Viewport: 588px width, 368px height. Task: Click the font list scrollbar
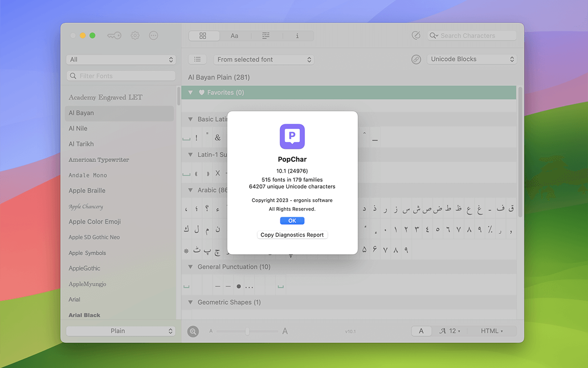(178, 96)
